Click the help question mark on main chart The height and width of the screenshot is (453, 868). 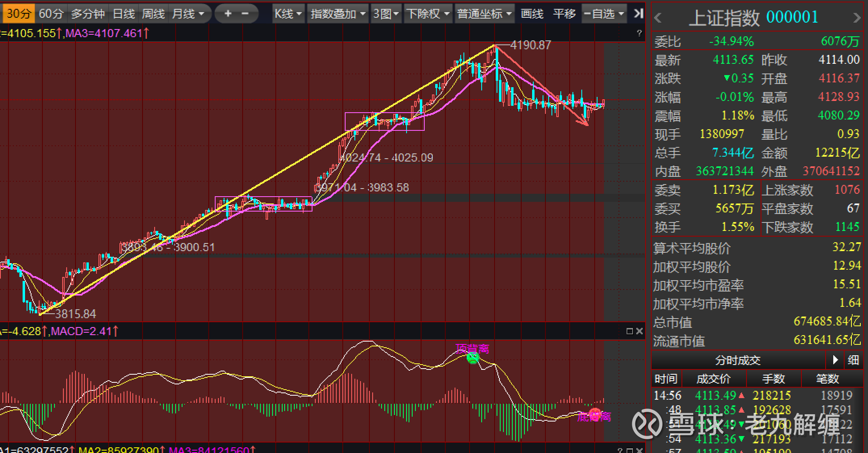click(639, 33)
